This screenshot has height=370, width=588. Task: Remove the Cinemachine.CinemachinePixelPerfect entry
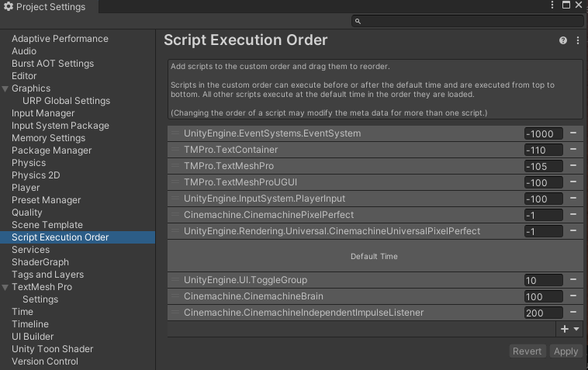click(x=573, y=214)
